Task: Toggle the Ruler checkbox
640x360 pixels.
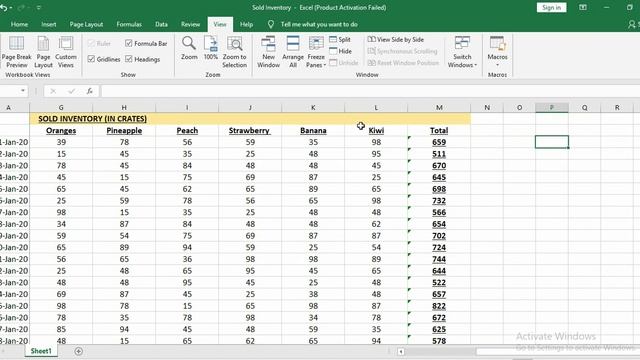Action: coord(91,43)
